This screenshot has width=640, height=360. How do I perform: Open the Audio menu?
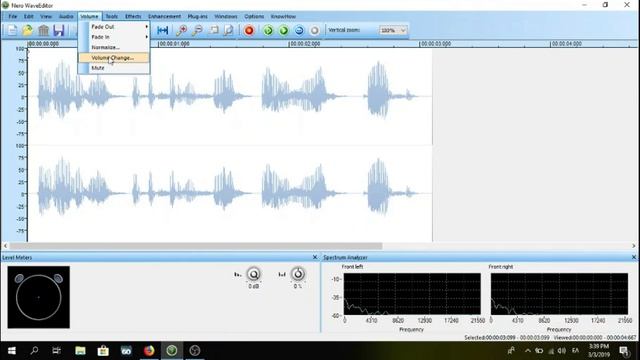click(66, 16)
